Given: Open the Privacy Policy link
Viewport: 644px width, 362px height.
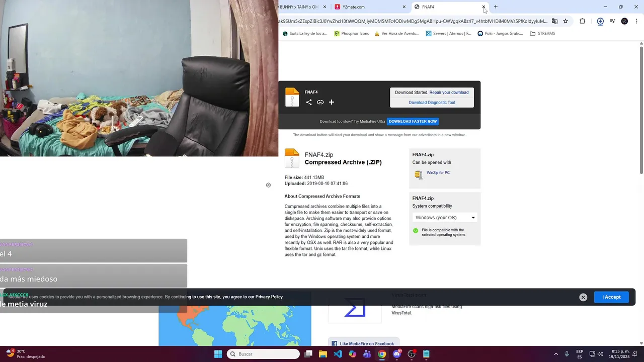Looking at the screenshot, I should coord(269,297).
